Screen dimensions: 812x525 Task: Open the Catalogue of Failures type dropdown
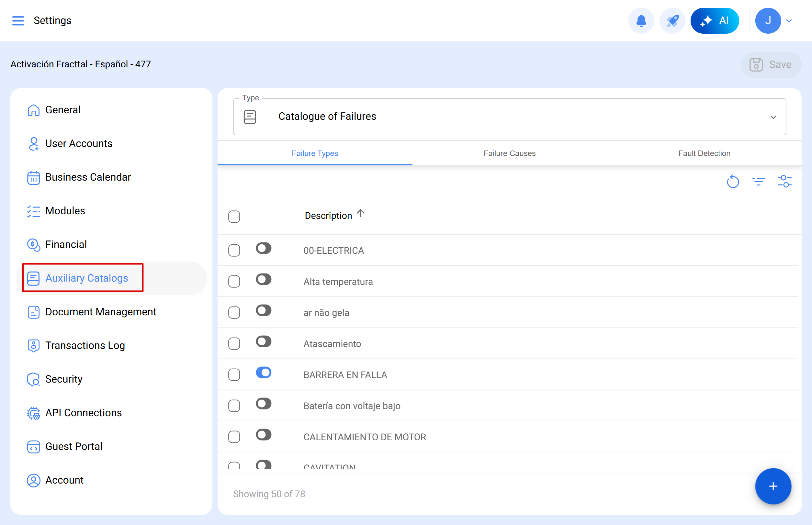[x=773, y=117]
